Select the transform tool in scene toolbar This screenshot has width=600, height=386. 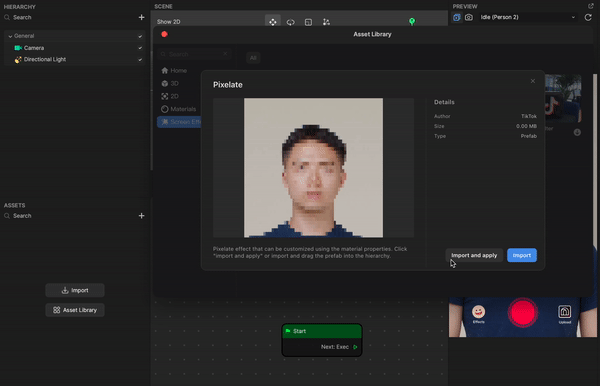(326, 22)
